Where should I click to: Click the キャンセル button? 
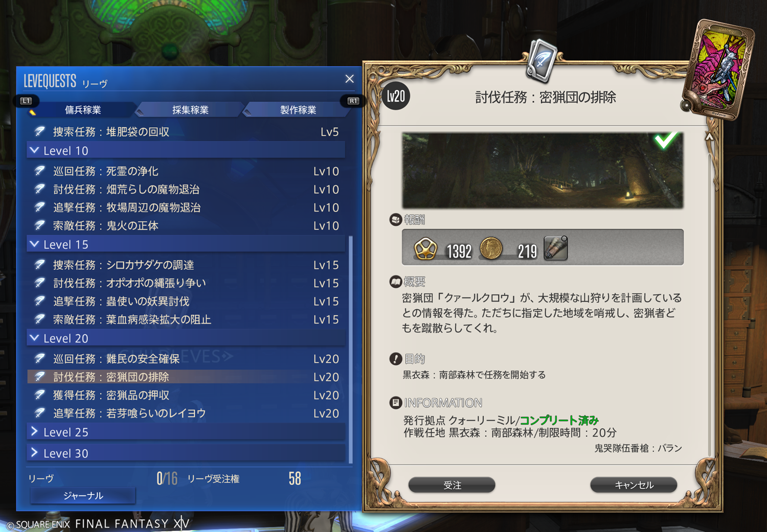(634, 485)
